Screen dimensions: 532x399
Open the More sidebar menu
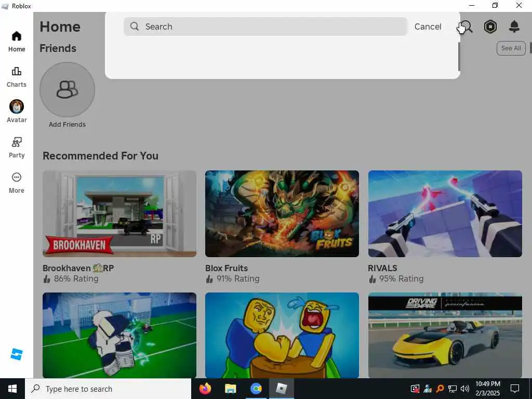[17, 183]
